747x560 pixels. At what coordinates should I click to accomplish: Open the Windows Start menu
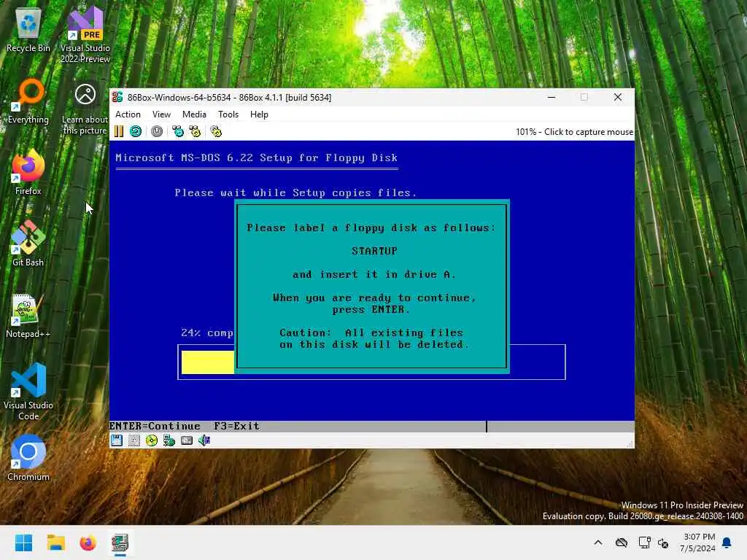coord(24,542)
